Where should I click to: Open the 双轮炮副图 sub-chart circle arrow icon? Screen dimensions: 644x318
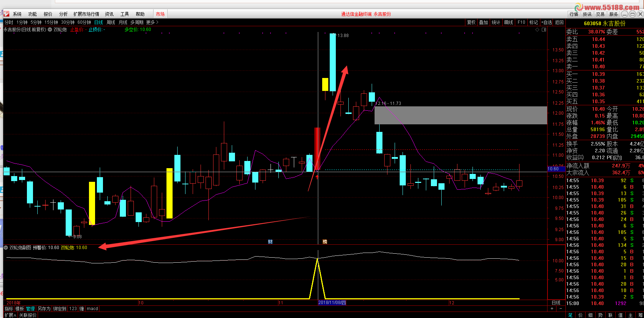point(6,248)
